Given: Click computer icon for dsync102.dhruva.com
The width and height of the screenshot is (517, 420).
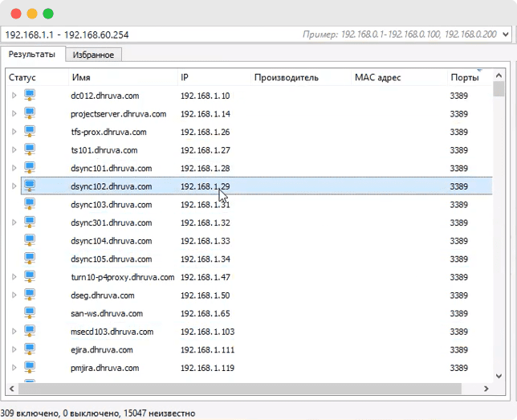Looking at the screenshot, I should pyautogui.click(x=30, y=186).
